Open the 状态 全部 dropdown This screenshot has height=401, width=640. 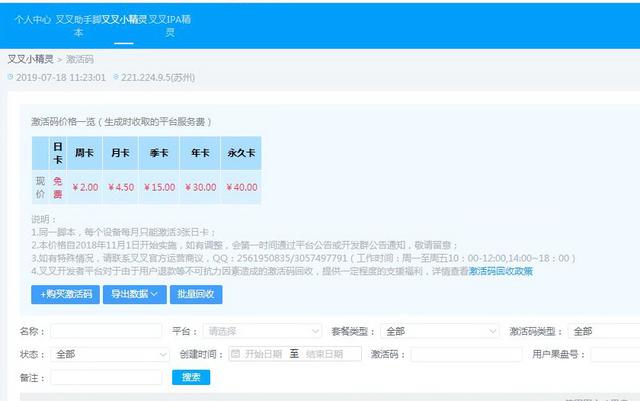click(111, 354)
